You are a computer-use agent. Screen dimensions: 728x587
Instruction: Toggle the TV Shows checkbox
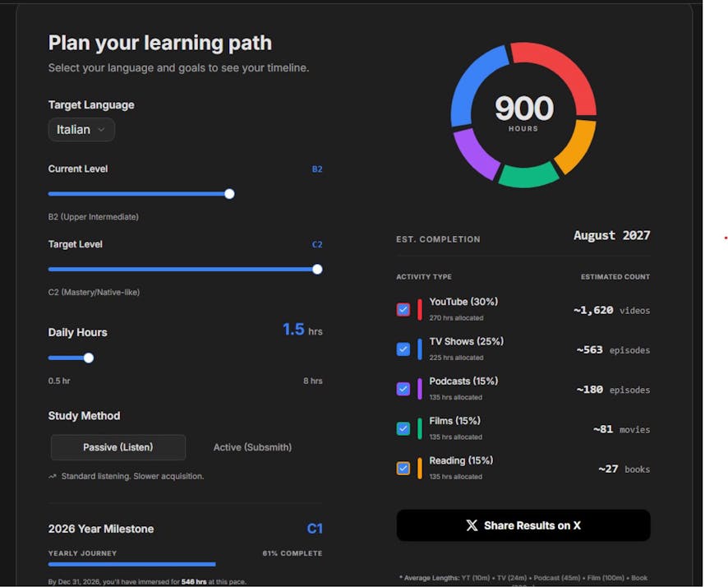(x=403, y=349)
